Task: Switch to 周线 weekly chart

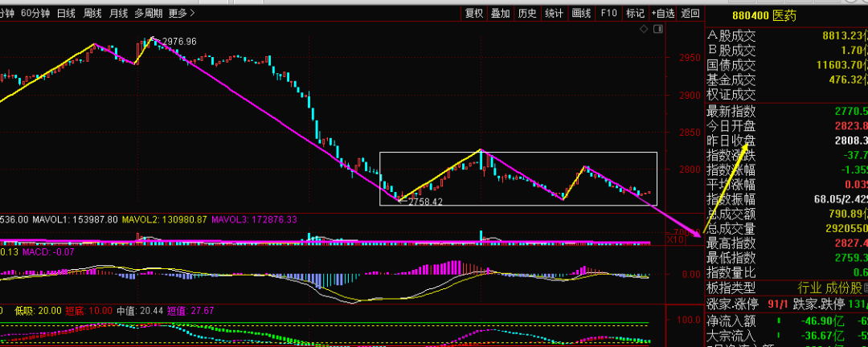Action: click(92, 13)
